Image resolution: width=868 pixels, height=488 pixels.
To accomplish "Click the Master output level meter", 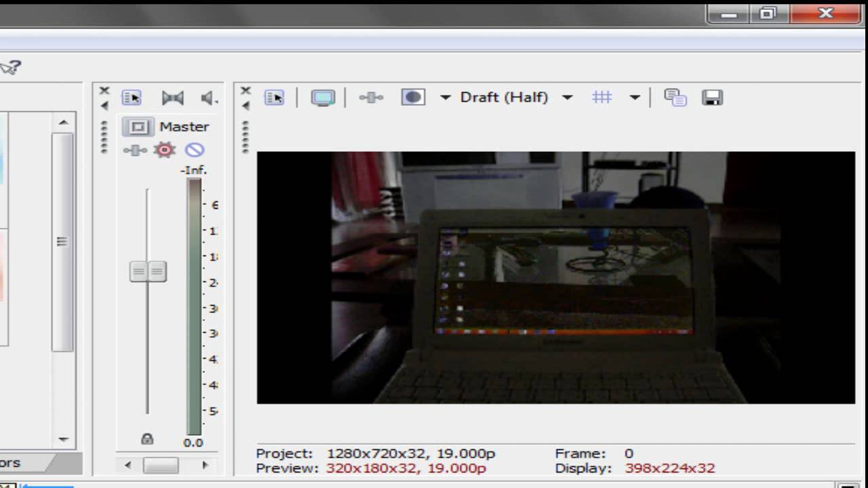I will [194, 306].
